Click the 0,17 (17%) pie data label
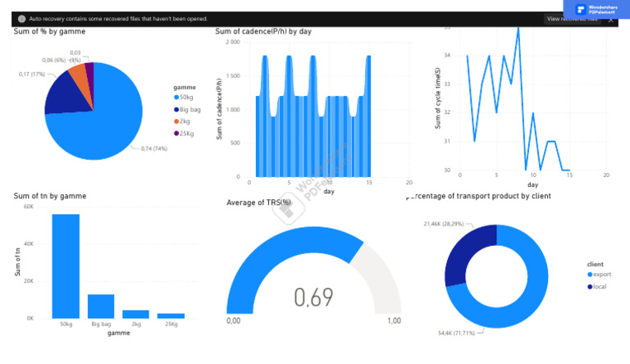The height and width of the screenshot is (364, 630). (32, 75)
